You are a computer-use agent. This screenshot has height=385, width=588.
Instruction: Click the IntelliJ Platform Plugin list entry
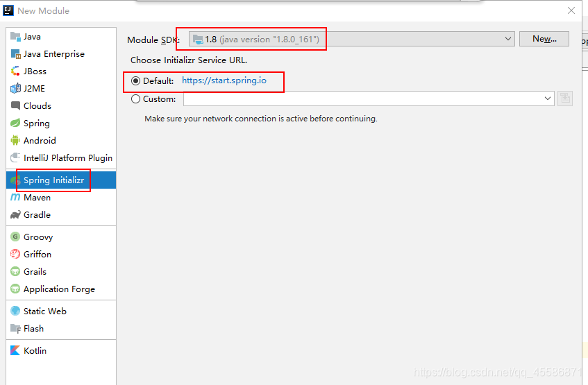pos(61,157)
